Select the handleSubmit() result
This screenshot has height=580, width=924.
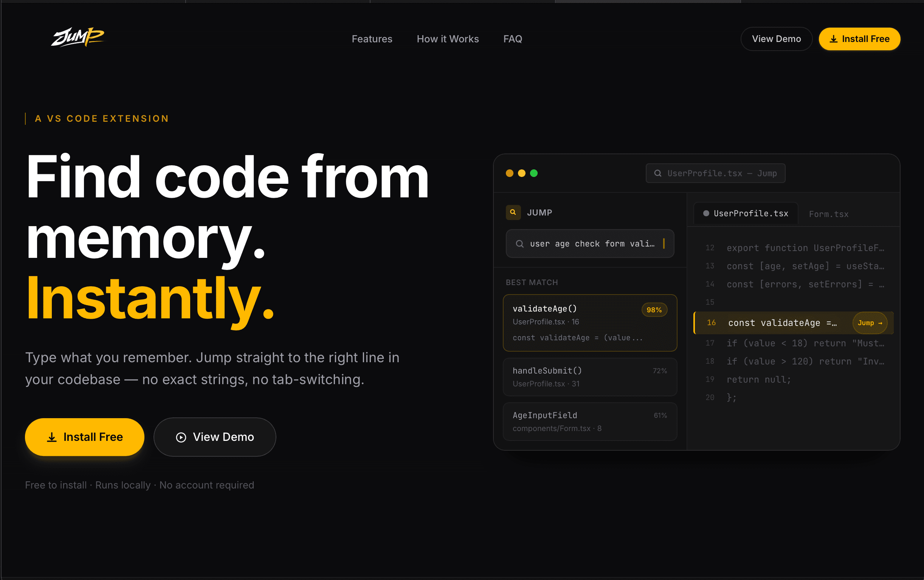tap(589, 377)
